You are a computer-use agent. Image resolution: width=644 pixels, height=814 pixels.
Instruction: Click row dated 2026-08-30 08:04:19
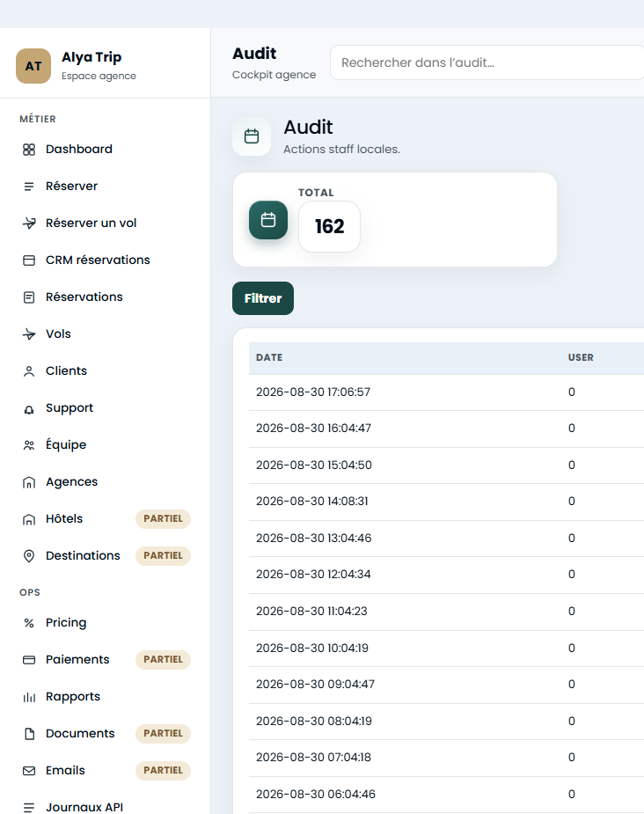(446, 722)
